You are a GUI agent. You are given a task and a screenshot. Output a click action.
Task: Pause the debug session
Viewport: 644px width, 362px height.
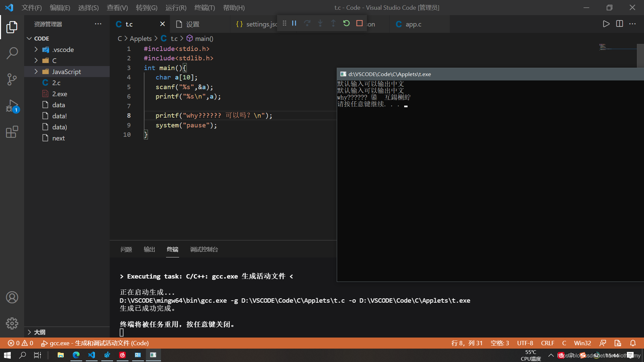294,23
